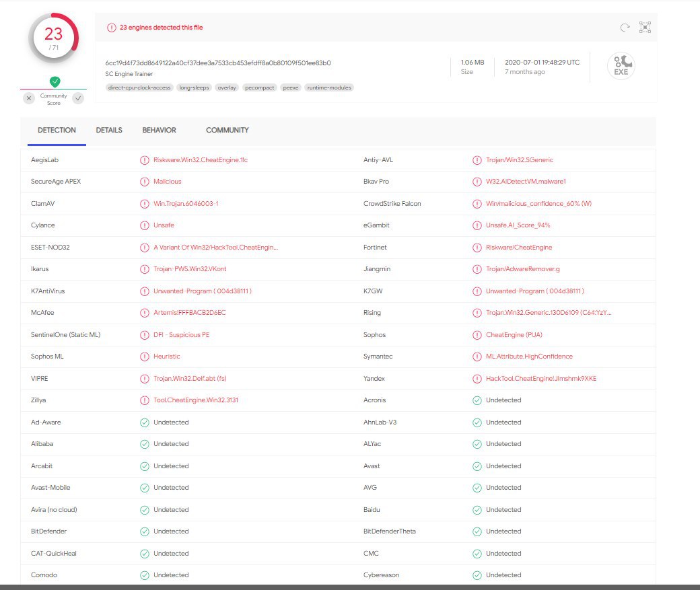Click the pecompact tag

coord(259,88)
